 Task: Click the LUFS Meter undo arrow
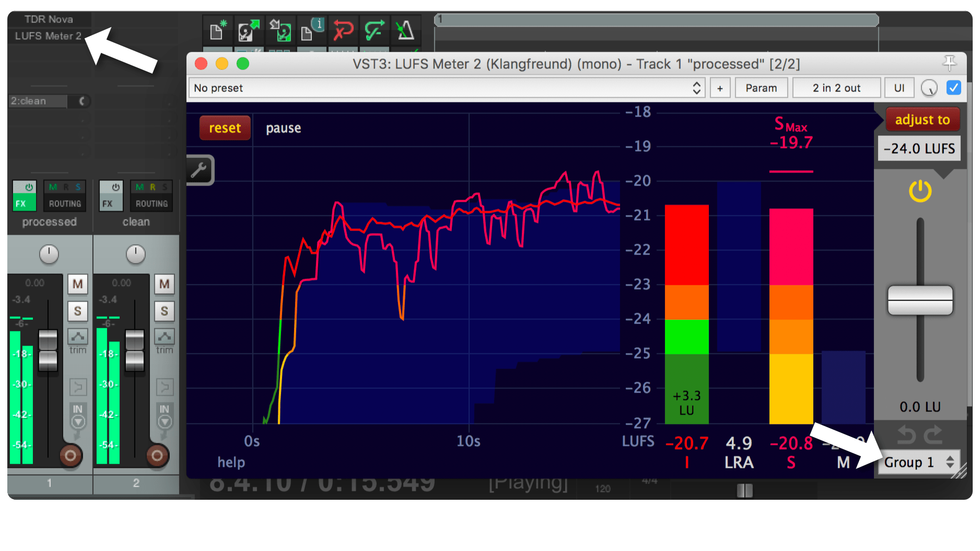[906, 435]
